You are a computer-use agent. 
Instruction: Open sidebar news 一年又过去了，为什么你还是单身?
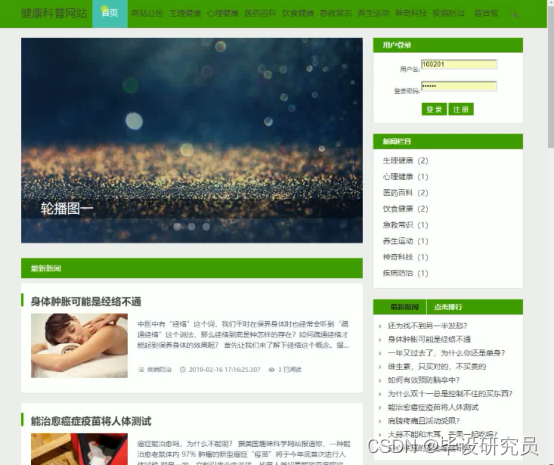tap(446, 353)
